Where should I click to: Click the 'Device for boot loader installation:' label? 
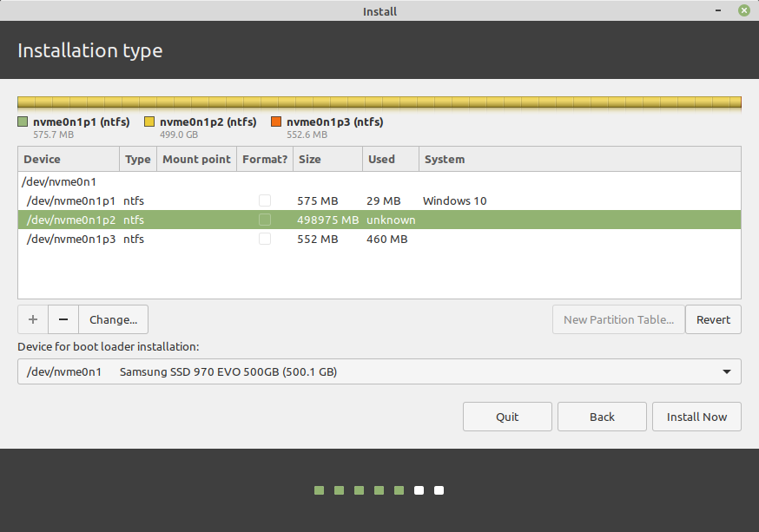[109, 347]
